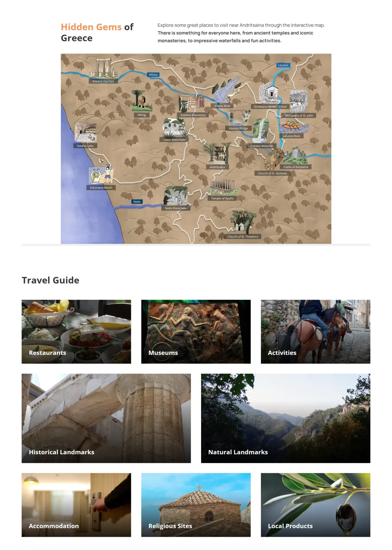Open the Restaurants travel guide card

[x=76, y=332]
